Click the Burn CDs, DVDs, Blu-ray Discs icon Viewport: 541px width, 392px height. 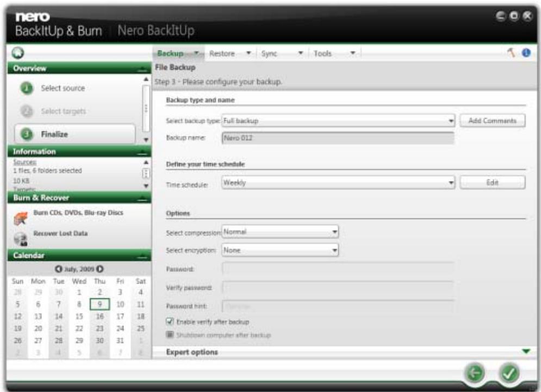[21, 218]
